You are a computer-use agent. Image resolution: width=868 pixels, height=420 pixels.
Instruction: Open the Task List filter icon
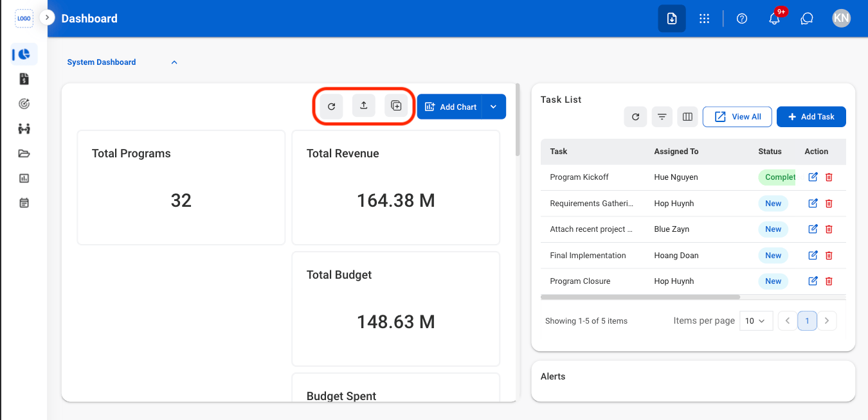[x=662, y=117]
